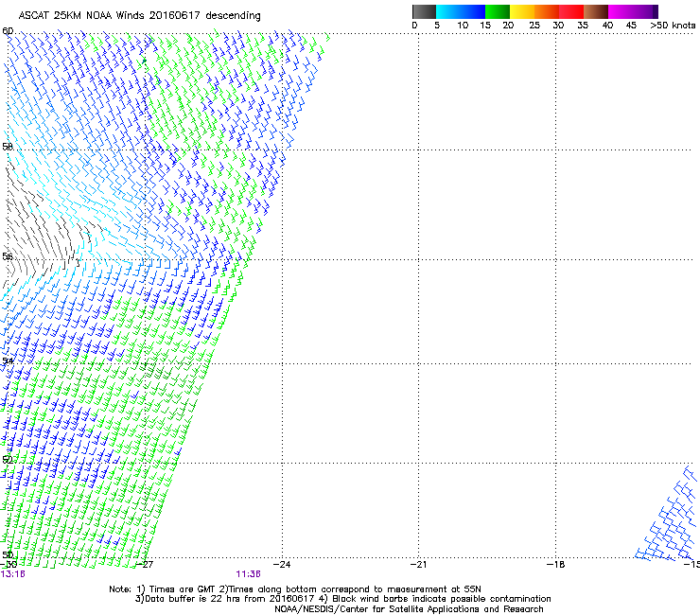The width and height of the screenshot is (700, 615).
Task: Click the yellow 20-25 knots legend swatch
Action: tap(522, 11)
